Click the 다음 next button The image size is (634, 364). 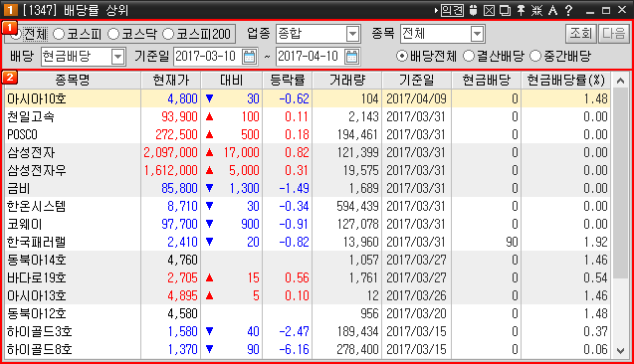pyautogui.click(x=614, y=34)
